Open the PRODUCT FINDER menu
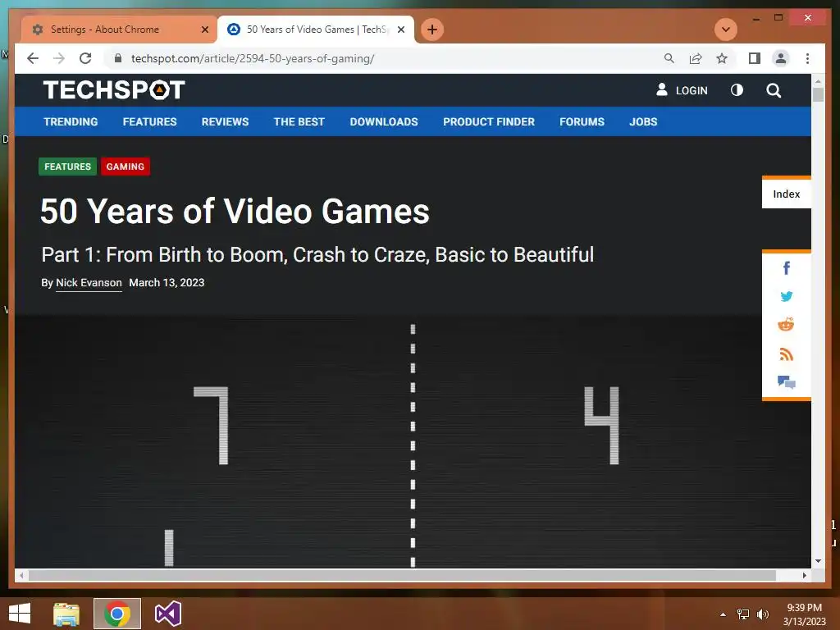The image size is (840, 630). 489,121
